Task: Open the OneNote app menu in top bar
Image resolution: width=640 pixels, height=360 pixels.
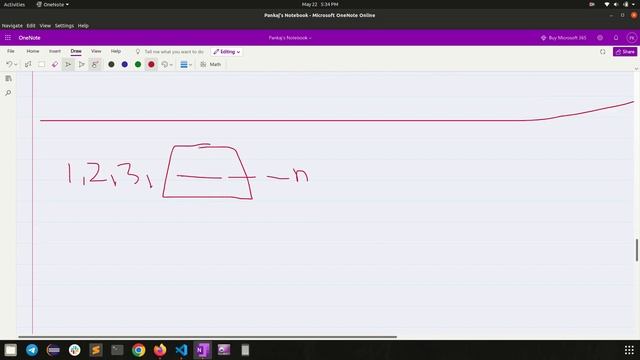Action: 53,4
